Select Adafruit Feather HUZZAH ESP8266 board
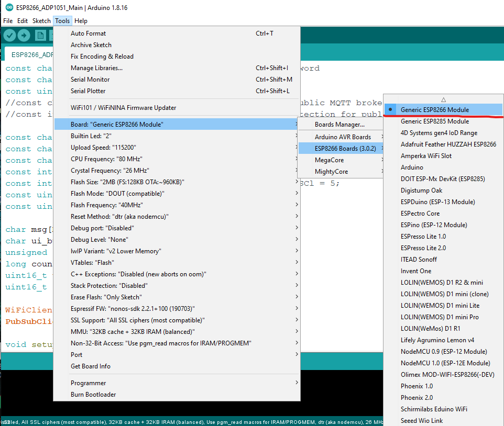 coord(444,144)
